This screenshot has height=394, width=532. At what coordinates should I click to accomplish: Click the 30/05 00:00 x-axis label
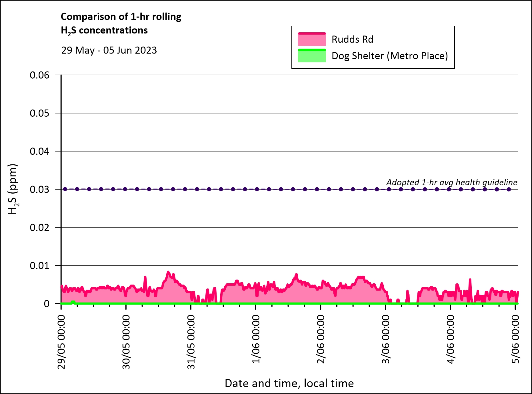[x=126, y=342]
